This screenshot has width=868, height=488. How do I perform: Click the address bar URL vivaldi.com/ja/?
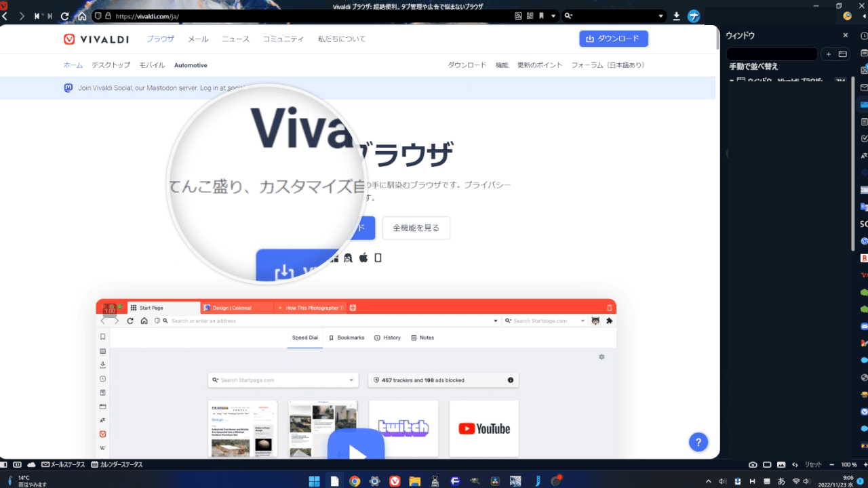147,16
